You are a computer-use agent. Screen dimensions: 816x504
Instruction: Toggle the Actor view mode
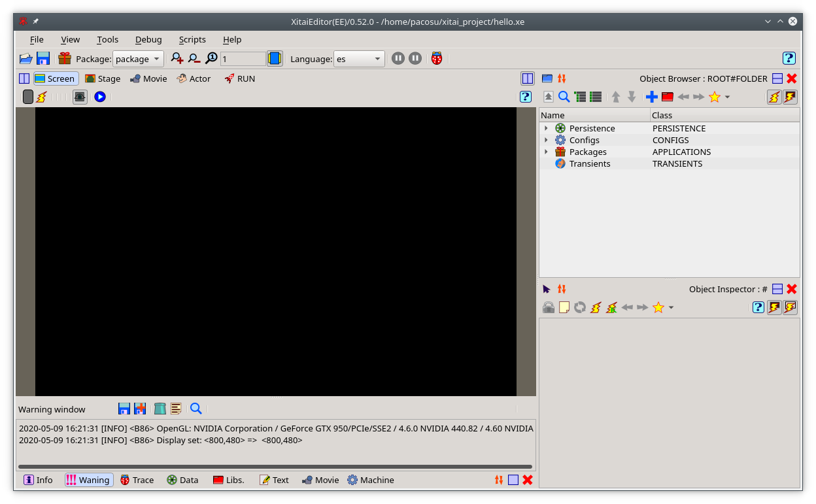click(x=194, y=78)
